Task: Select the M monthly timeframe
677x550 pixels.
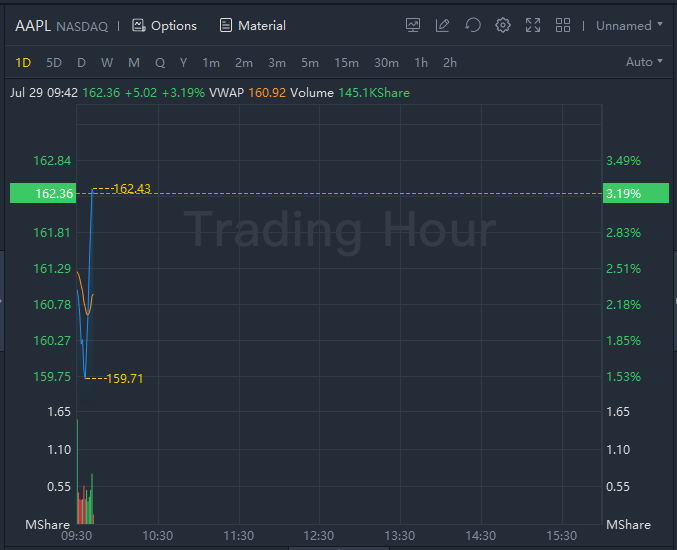Action: [x=134, y=63]
